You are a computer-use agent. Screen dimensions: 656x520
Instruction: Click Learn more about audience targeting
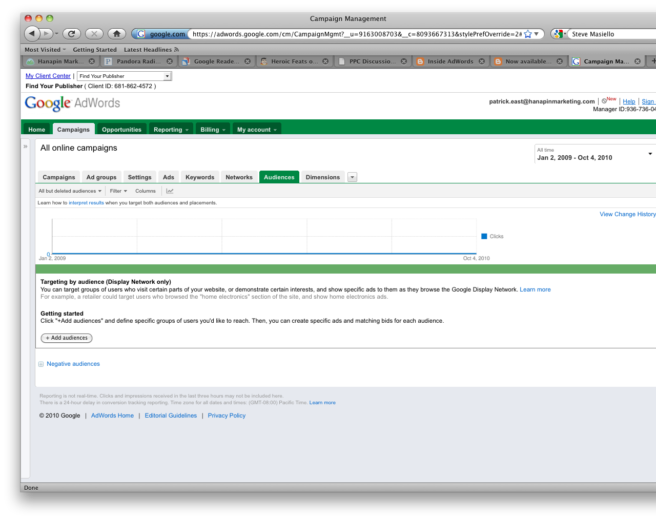pos(535,289)
